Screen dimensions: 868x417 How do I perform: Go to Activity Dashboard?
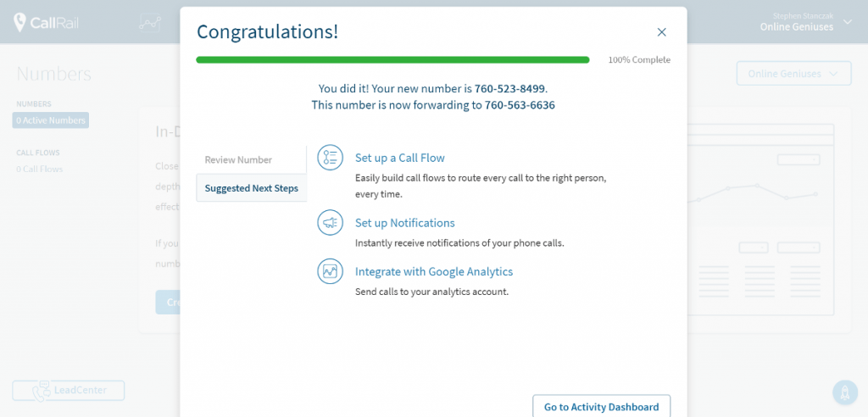coord(601,407)
